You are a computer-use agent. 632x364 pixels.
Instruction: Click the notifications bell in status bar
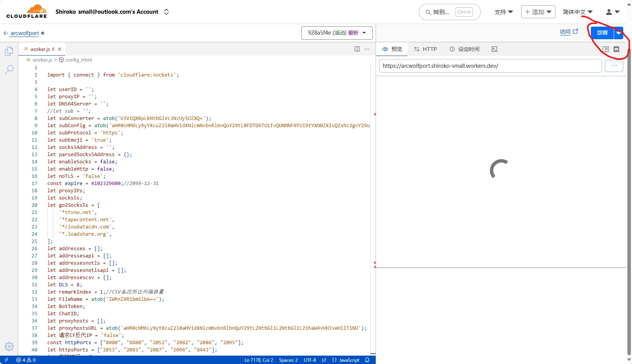coord(367,360)
